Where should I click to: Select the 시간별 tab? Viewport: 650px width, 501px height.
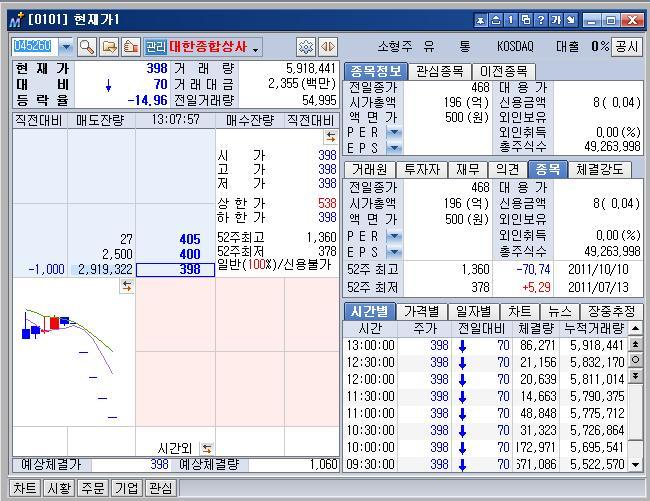(x=370, y=311)
